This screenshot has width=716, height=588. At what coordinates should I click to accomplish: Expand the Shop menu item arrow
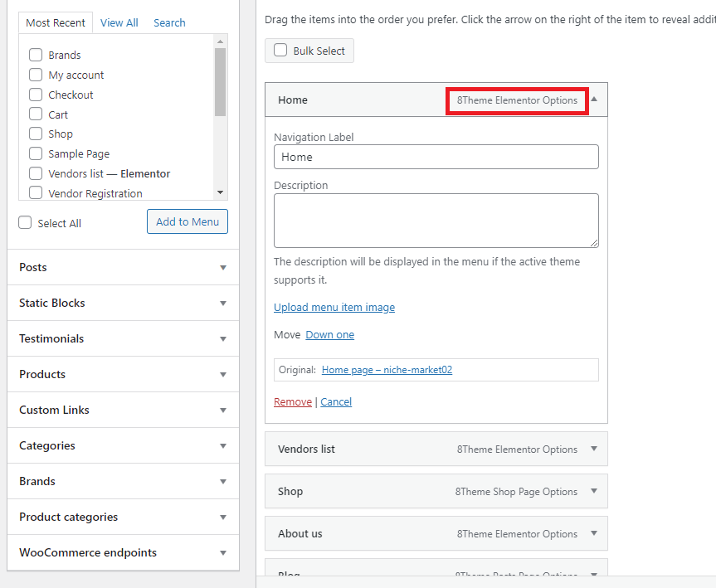click(594, 491)
